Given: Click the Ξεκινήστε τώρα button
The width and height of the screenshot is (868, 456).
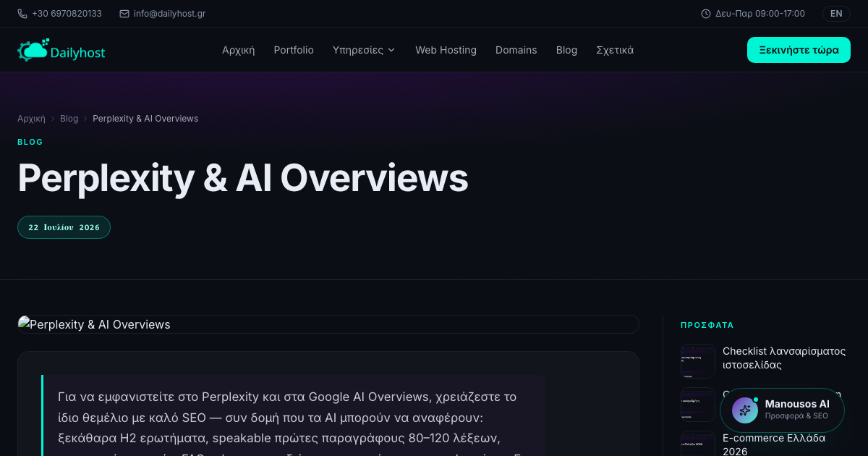Looking at the screenshot, I should click(x=799, y=50).
